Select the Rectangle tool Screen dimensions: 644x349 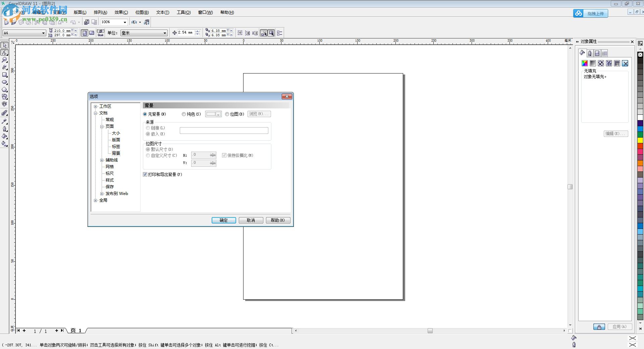(x=5, y=75)
